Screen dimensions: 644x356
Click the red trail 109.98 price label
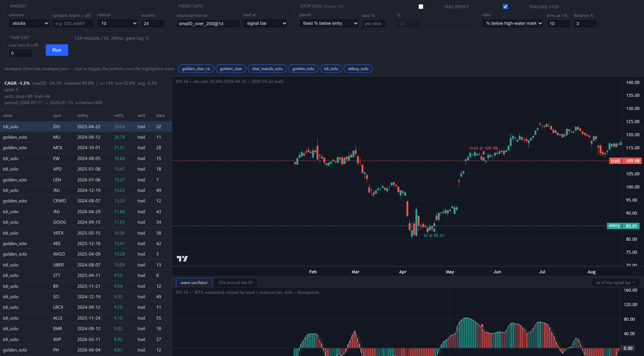pyautogui.click(x=625, y=161)
